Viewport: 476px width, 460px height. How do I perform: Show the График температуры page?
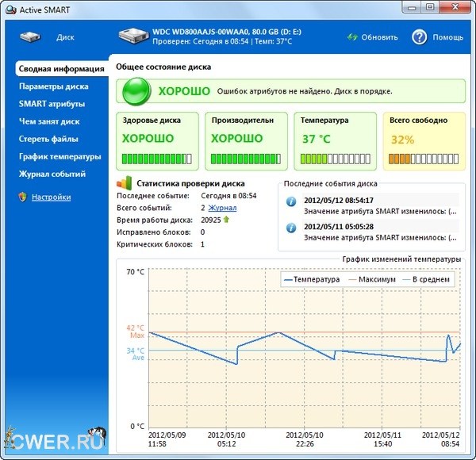(x=60, y=156)
